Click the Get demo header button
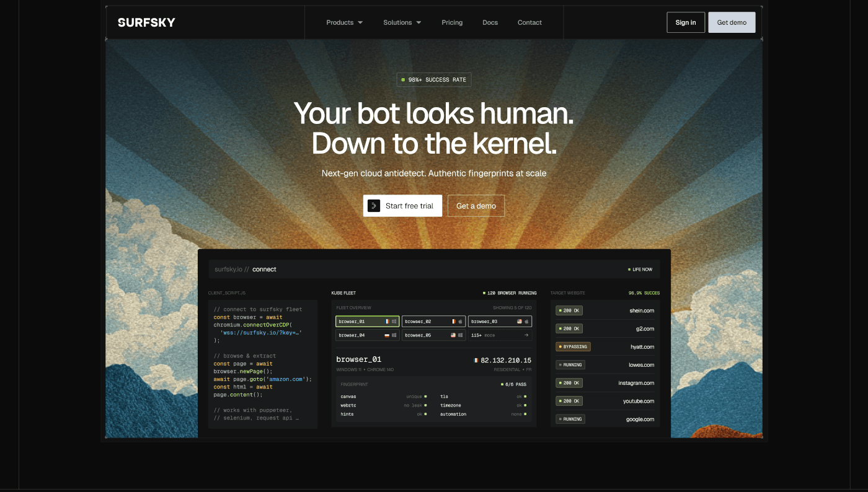The width and height of the screenshot is (868, 492). (732, 22)
